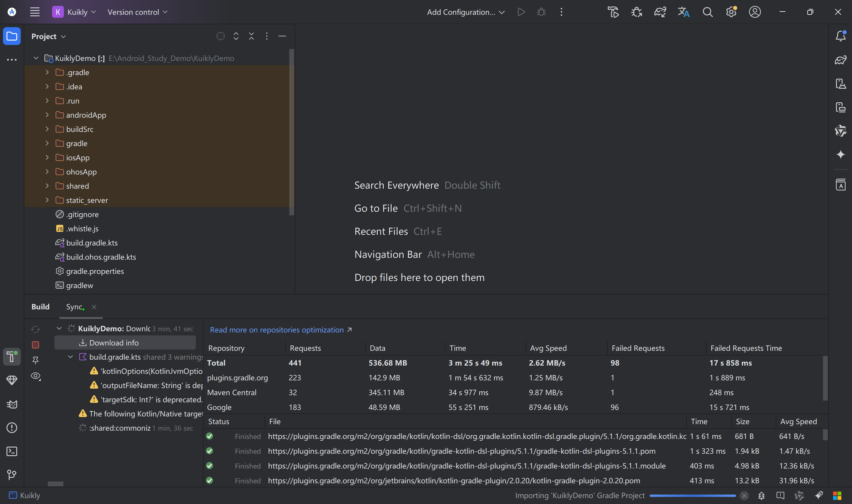The width and height of the screenshot is (852, 504).
Task: Click the Sync Project with Gradle Files icon
Action: [x=660, y=12]
